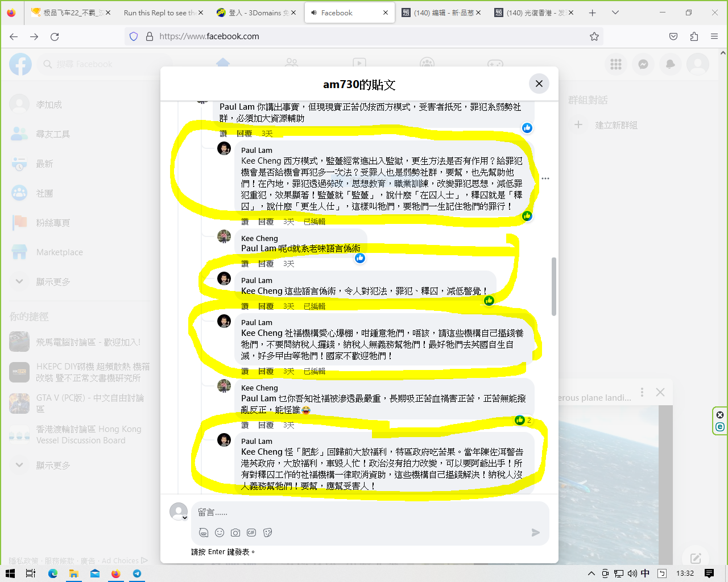Screen dimensions: 728x582
Task: Close the Facebook browser tab
Action: 386,13
